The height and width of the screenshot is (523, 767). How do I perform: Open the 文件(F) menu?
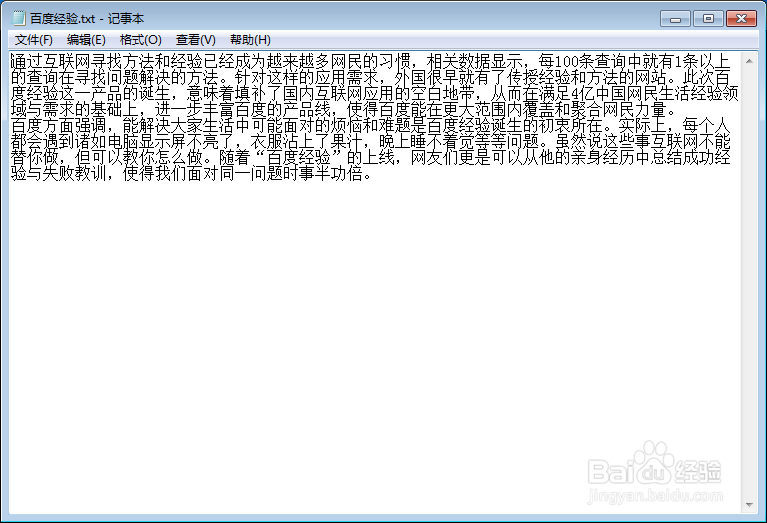[33, 40]
